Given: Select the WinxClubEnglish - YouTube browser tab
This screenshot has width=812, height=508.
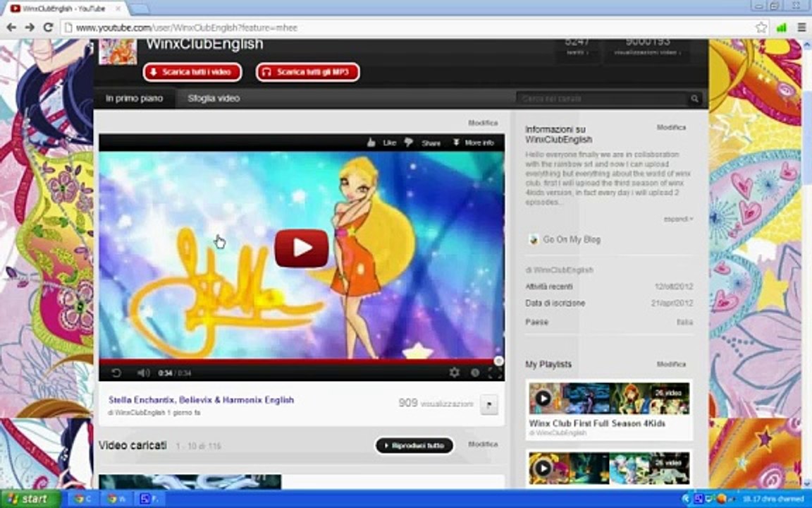Looking at the screenshot, I should pos(65,8).
